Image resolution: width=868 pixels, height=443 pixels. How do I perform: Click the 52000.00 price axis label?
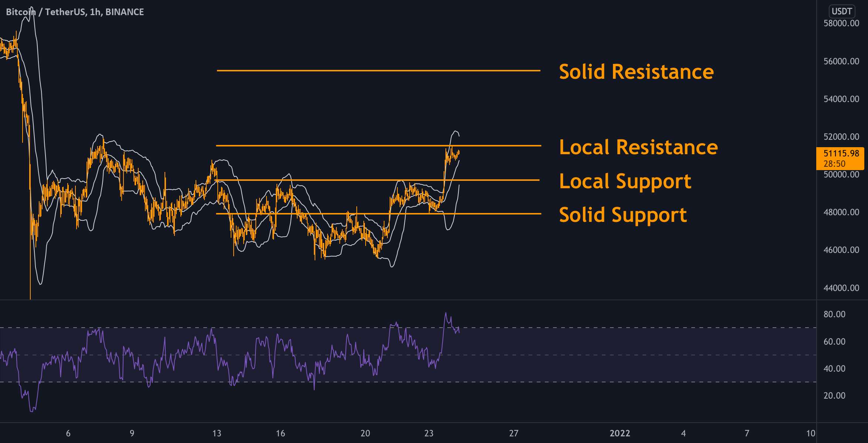click(841, 136)
